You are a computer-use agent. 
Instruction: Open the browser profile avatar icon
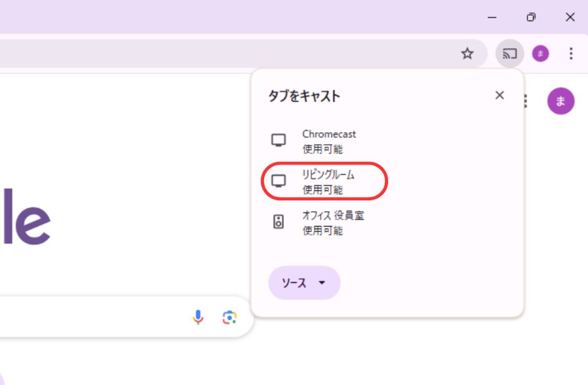coord(540,53)
